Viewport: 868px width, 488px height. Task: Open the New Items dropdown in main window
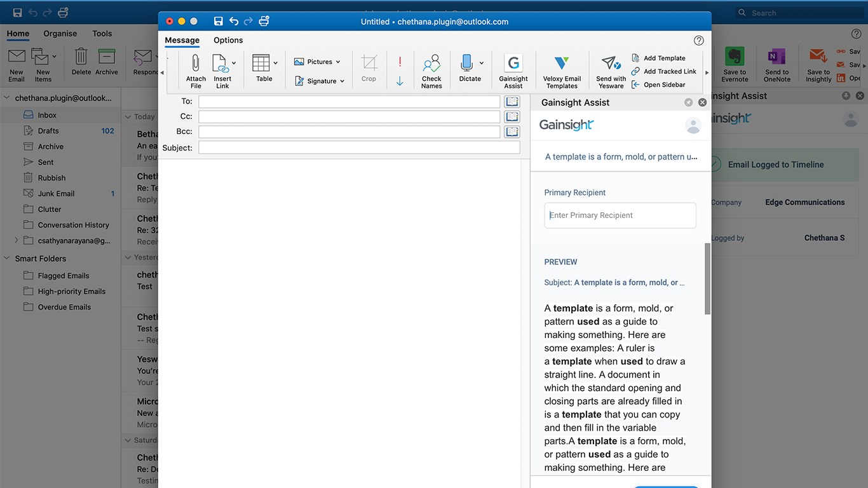coord(55,57)
